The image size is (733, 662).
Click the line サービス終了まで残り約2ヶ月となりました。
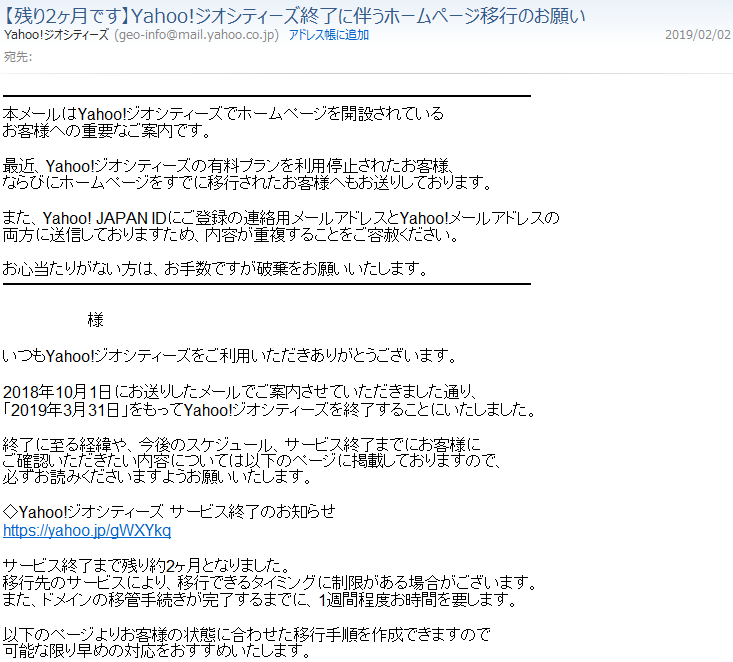(x=148, y=566)
